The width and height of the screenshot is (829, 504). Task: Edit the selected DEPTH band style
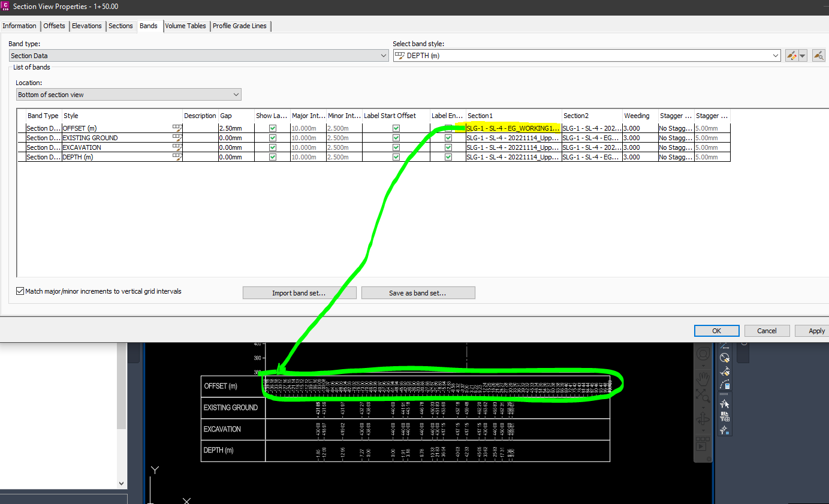(x=792, y=55)
